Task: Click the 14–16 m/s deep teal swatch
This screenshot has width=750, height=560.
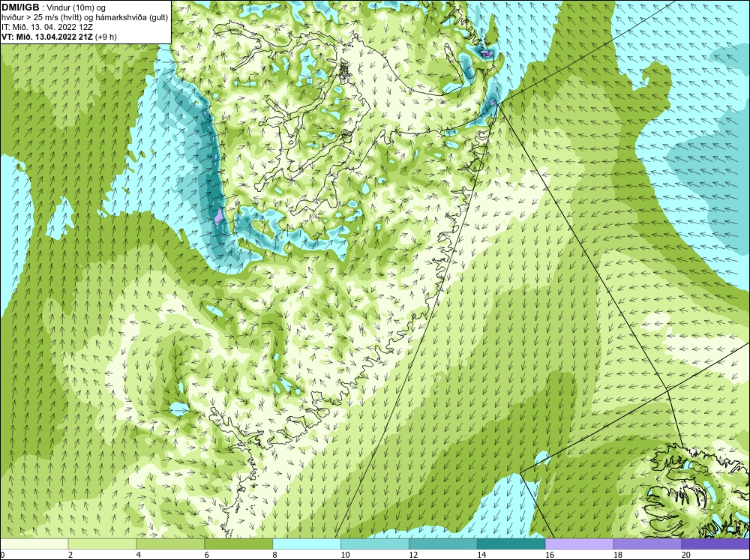Action: [511, 544]
